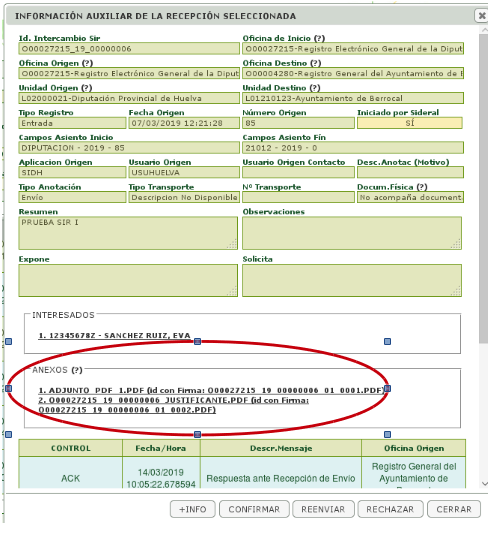Click the (?) help next to Docum.Física
Viewport: 495px width, 533px height.
pos(422,187)
